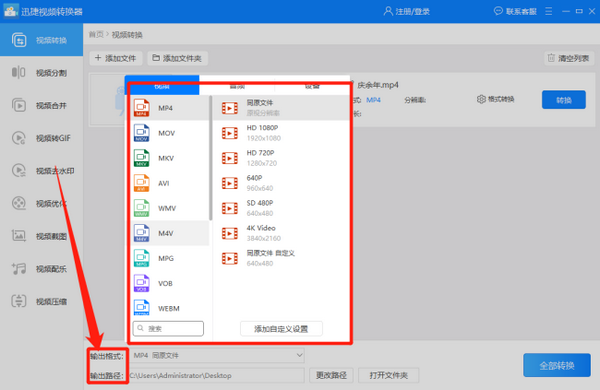Click the 庆余年.mp4 file name
600x390 pixels.
(378, 85)
